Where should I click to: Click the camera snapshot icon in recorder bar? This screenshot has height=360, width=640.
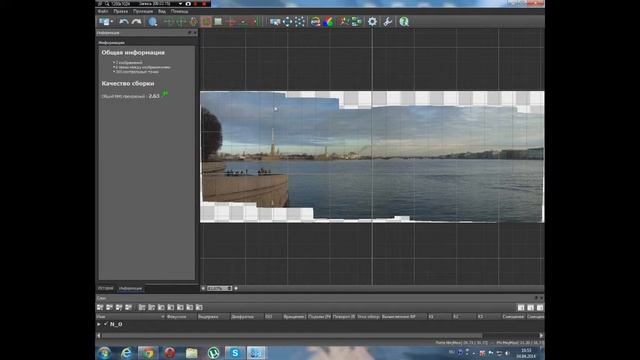(x=188, y=4)
